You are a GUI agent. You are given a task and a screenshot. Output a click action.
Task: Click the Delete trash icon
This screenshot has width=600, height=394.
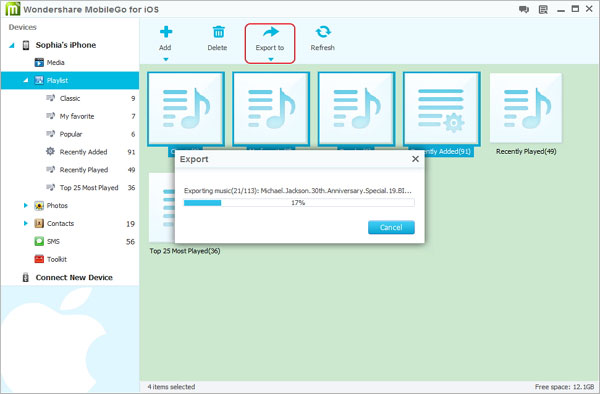pyautogui.click(x=218, y=32)
